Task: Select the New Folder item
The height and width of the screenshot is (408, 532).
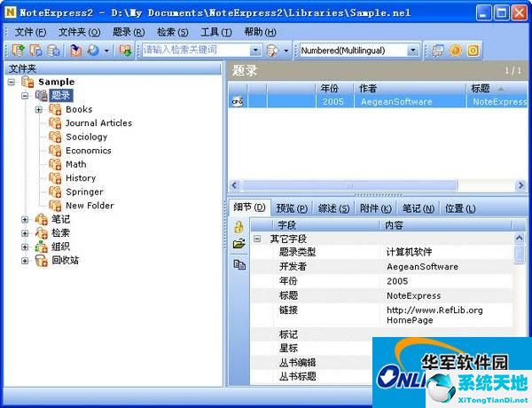Action: [x=90, y=206]
